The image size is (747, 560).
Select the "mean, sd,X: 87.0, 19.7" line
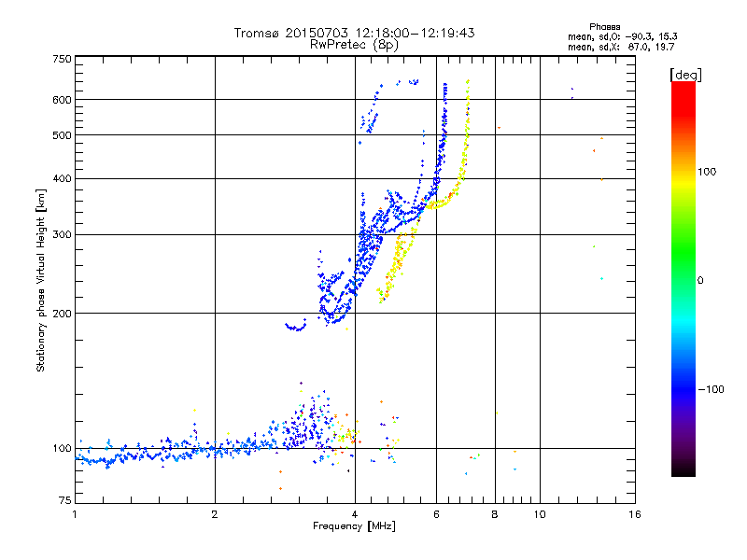[621, 48]
